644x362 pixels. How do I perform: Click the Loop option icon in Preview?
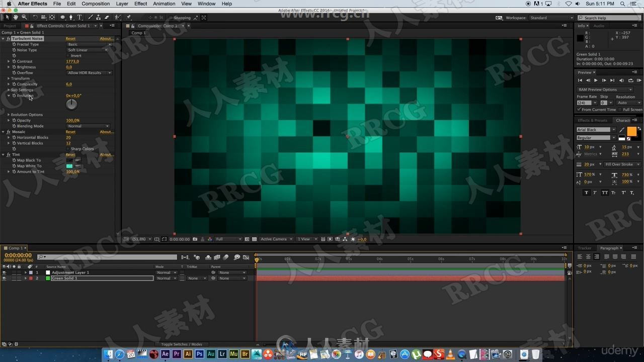(x=630, y=80)
